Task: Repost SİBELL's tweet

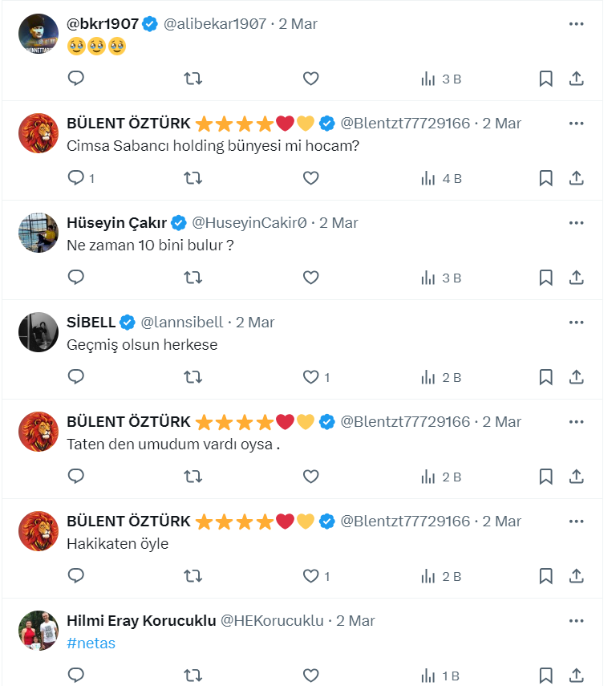Action: click(x=193, y=377)
